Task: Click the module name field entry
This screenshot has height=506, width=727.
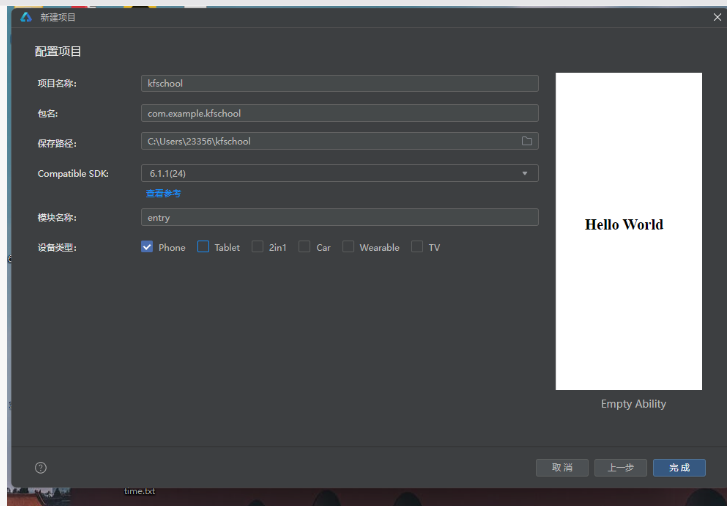Action: [340, 217]
